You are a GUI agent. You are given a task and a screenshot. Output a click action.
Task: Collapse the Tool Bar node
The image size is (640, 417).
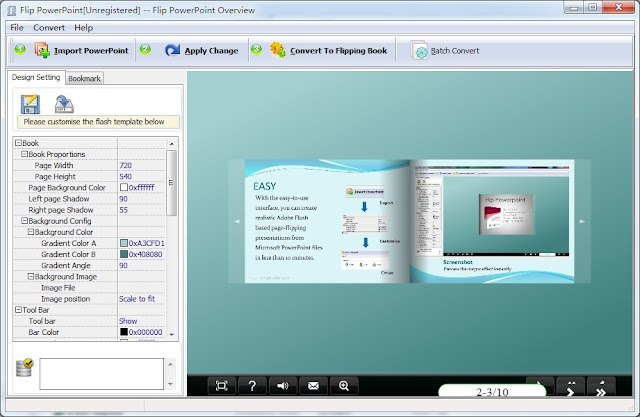point(18,310)
